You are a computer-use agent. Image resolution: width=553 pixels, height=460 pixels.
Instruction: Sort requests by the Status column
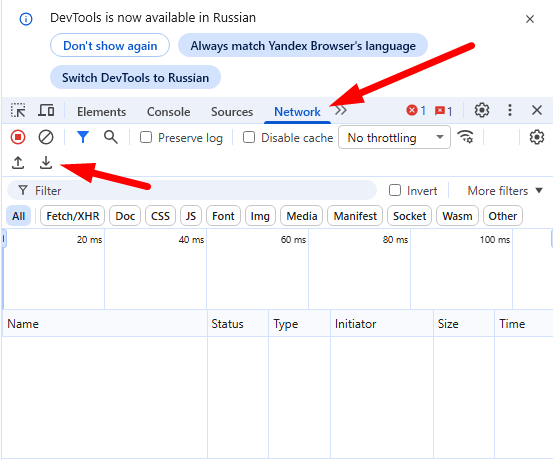click(x=238, y=323)
